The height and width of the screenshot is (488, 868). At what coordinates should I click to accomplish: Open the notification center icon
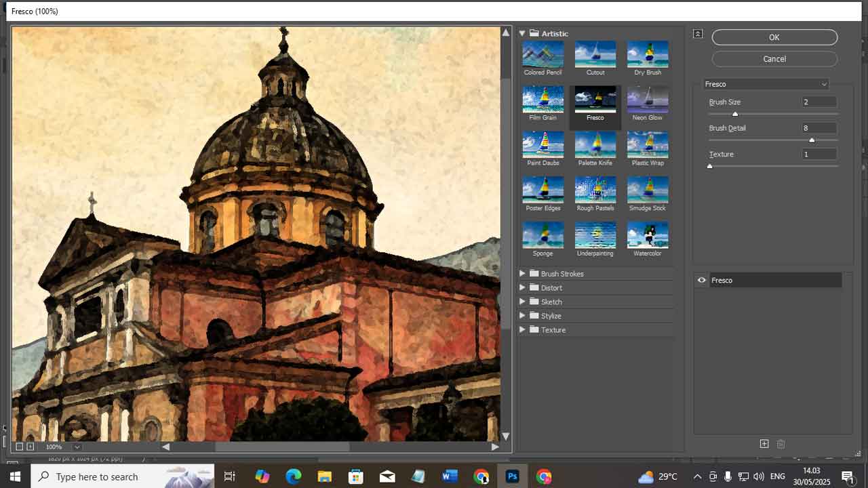(848, 476)
